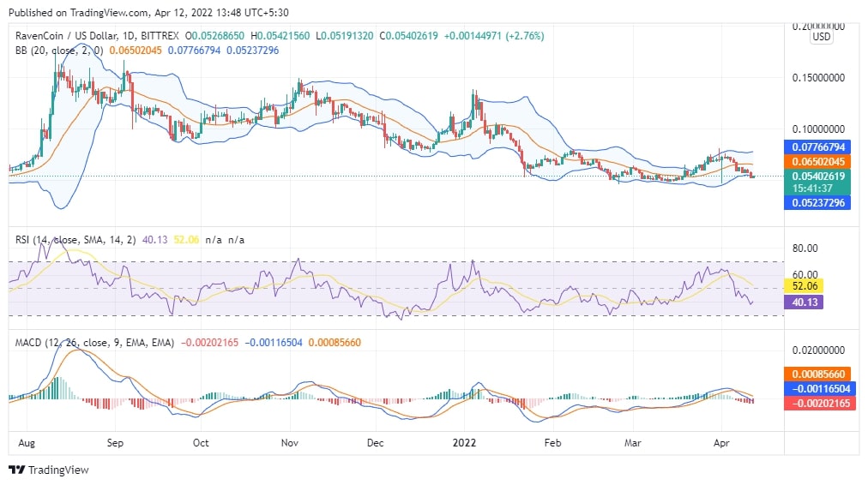Click the Nov label on time axis
This screenshot has height=485, width=868.
tap(290, 443)
